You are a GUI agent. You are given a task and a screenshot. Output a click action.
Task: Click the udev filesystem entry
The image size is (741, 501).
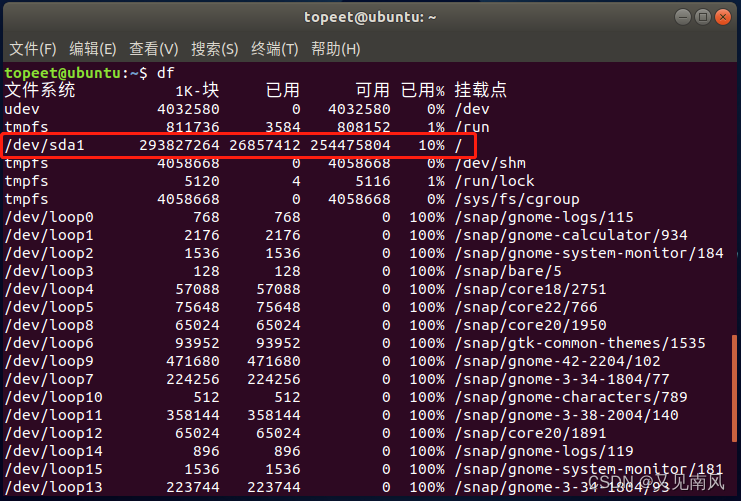[x=22, y=109]
